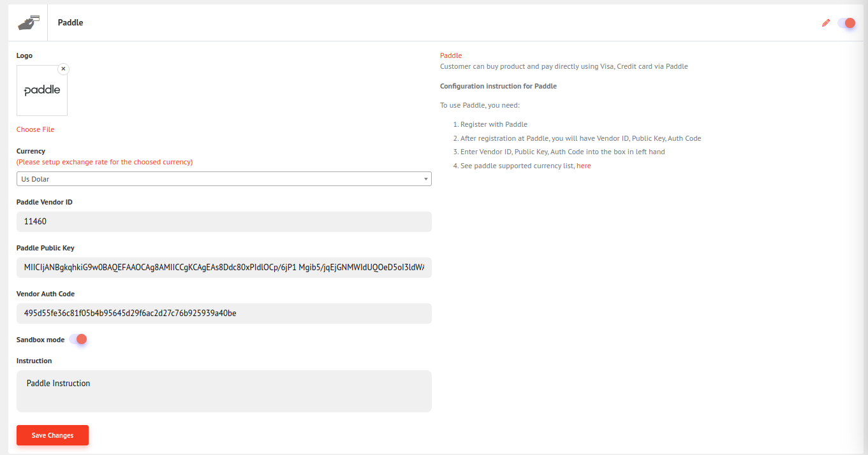Open the supported currency list 'here' link

(x=584, y=166)
